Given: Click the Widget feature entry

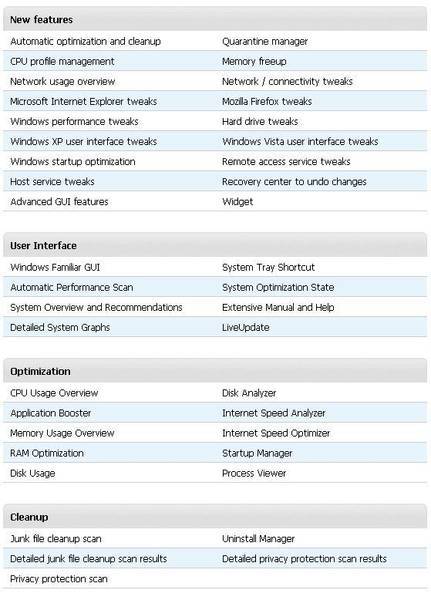Looking at the screenshot, I should [x=237, y=202].
